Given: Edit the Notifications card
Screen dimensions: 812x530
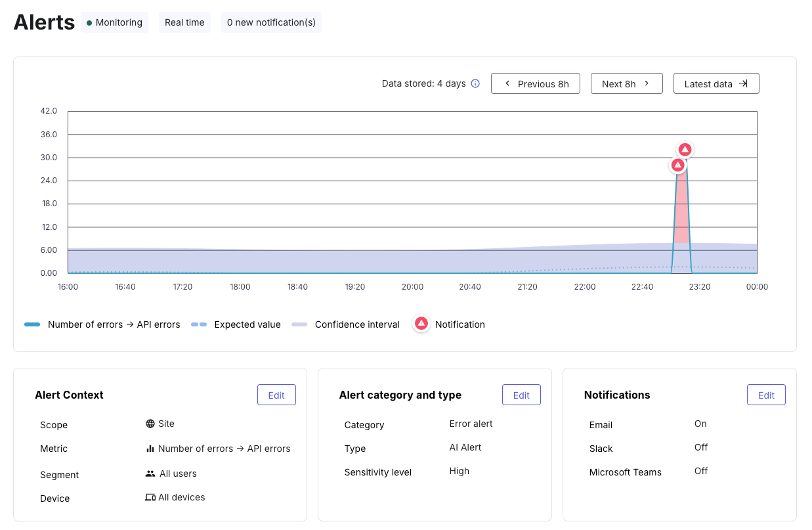Looking at the screenshot, I should [x=766, y=395].
